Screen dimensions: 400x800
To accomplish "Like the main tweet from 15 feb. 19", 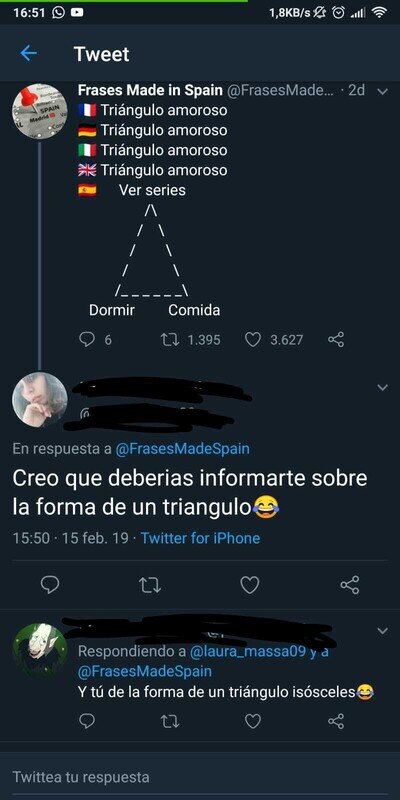I will pyautogui.click(x=250, y=585).
